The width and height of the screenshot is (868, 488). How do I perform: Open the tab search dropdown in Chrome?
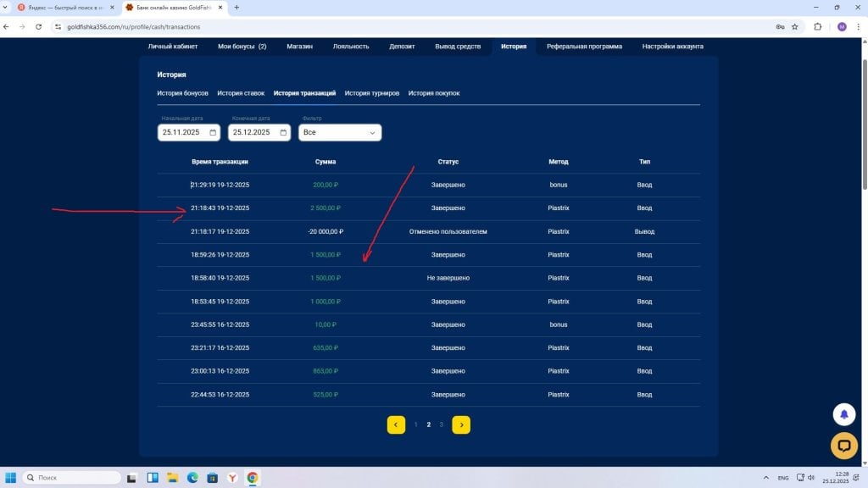6,8
